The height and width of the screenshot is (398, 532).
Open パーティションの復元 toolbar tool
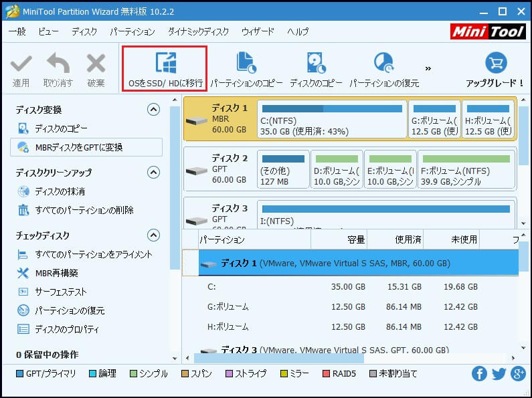384,69
